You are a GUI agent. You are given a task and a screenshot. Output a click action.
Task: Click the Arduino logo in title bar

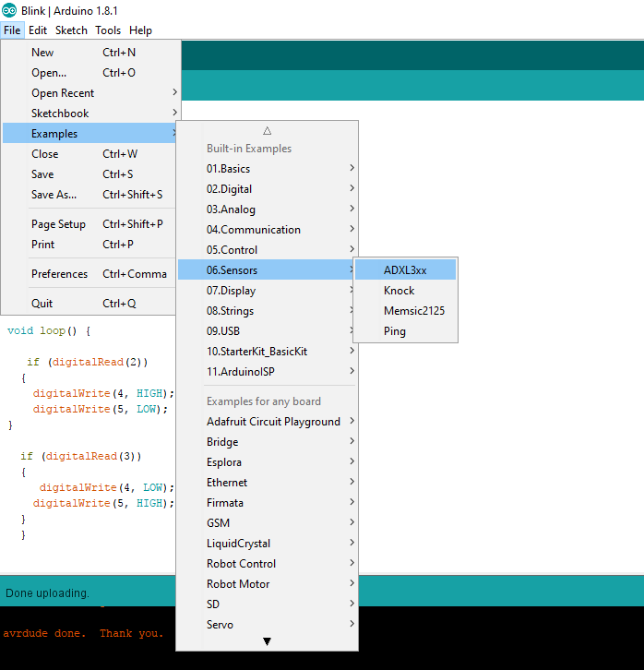click(x=9, y=10)
